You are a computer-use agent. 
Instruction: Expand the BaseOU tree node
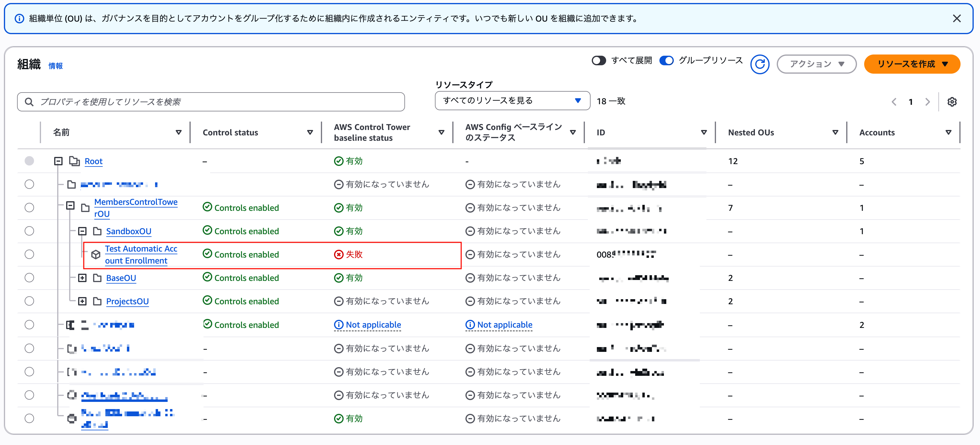point(83,278)
